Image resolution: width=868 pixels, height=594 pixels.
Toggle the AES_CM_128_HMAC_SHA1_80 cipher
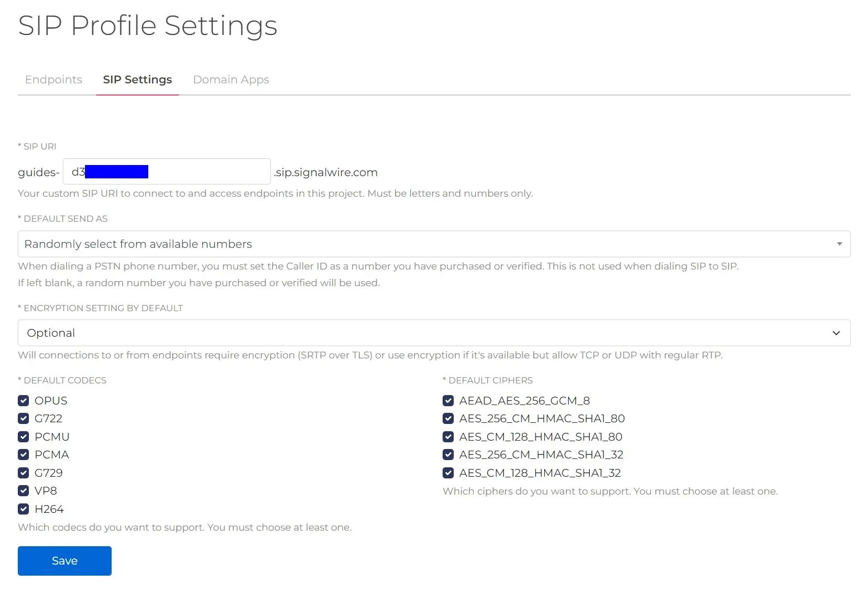448,437
